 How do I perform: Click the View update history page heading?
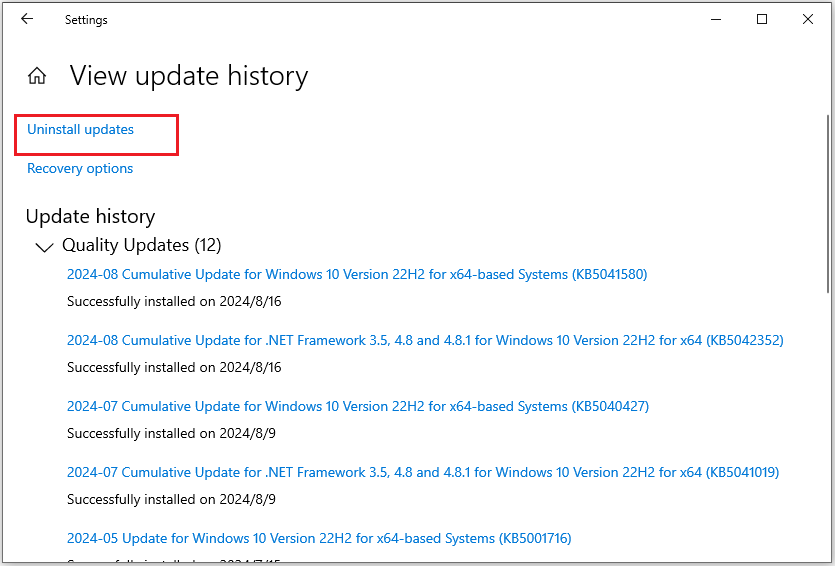[x=189, y=76]
